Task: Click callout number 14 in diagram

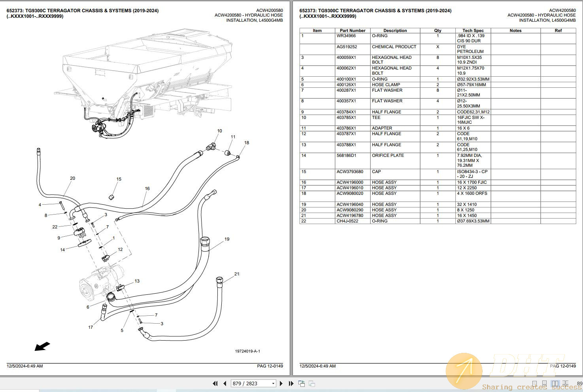Action: pyautogui.click(x=62, y=250)
